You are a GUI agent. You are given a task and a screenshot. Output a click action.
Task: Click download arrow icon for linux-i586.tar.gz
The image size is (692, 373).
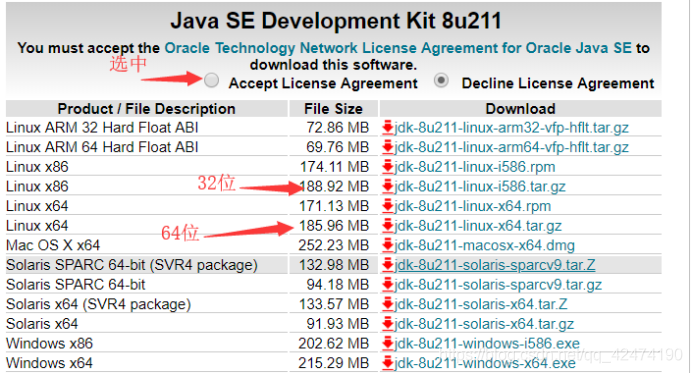point(388,186)
